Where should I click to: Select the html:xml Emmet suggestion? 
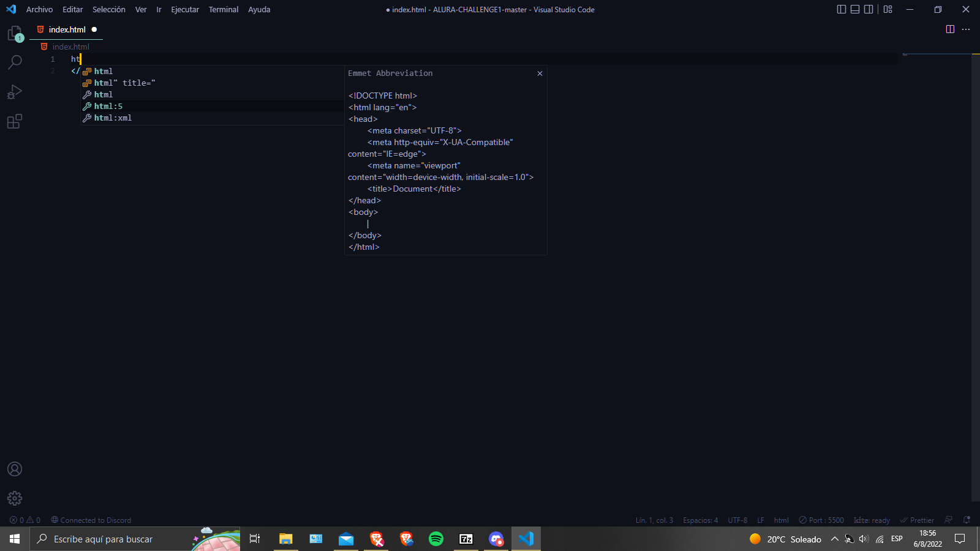(213, 118)
